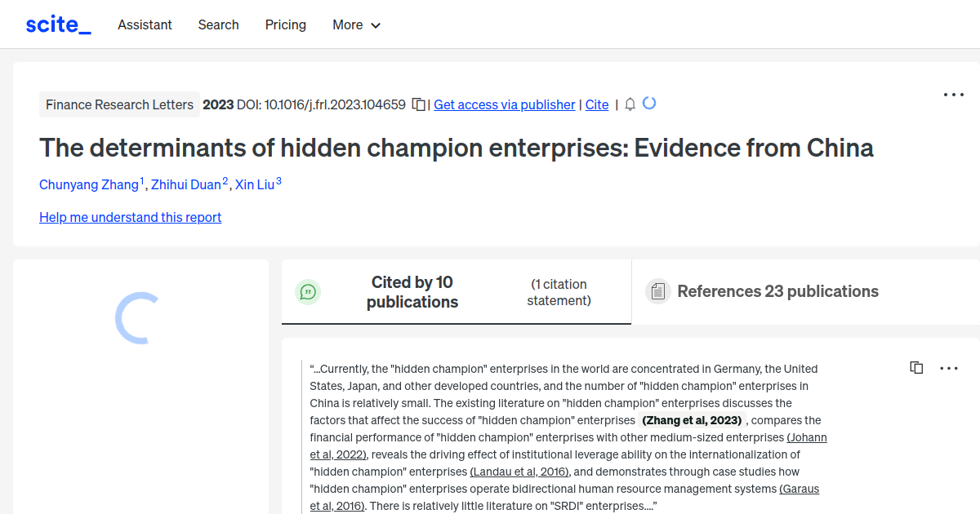Click the scite_ logo
This screenshot has height=514, width=980.
pyautogui.click(x=58, y=24)
